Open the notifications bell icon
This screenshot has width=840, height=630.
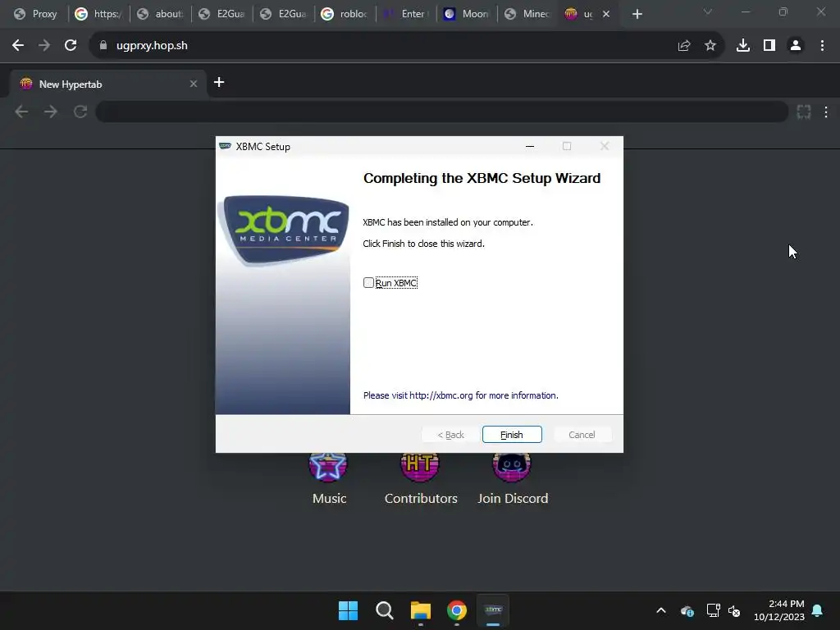[x=817, y=610]
